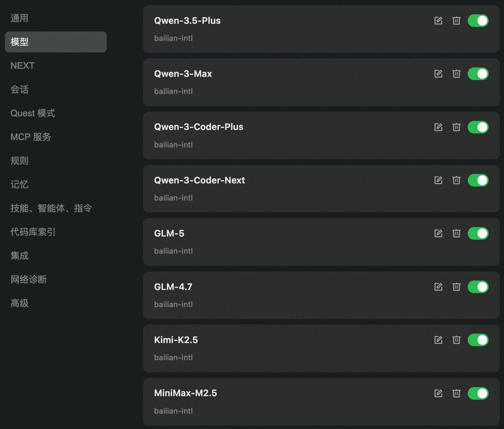This screenshot has height=429, width=504.
Task: Toggle Kimi-K2.5 model off
Action: tap(478, 340)
